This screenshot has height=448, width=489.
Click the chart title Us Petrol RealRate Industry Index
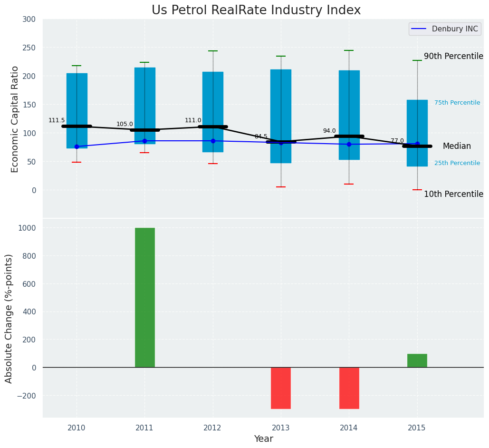[256, 10]
